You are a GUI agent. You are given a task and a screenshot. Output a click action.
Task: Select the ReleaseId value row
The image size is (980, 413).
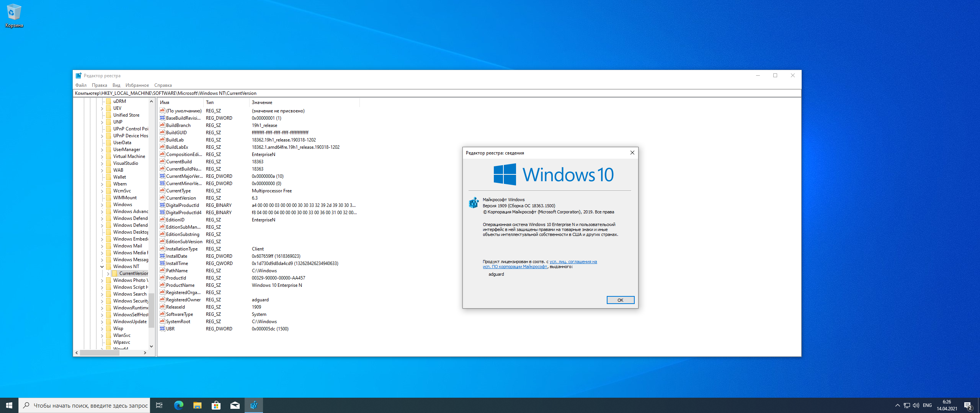coord(258,307)
